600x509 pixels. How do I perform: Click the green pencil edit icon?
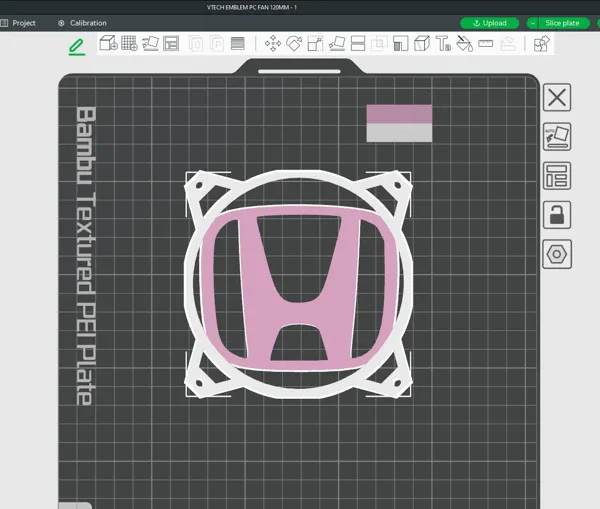click(x=77, y=47)
